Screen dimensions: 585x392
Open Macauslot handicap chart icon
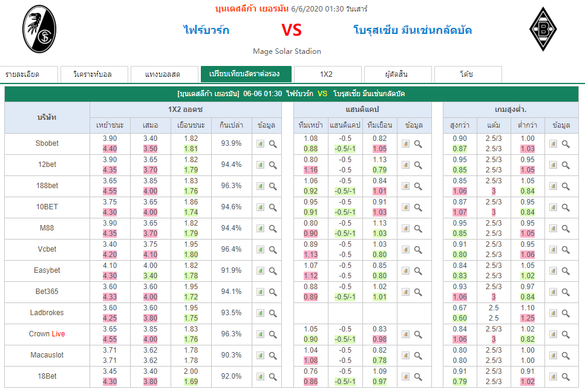(x=405, y=356)
